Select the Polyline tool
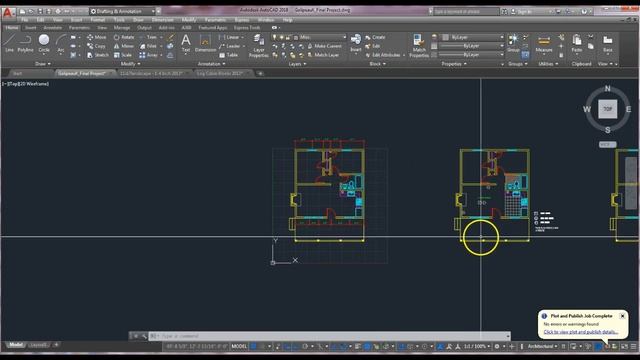This screenshot has width=640, height=360. click(25, 43)
